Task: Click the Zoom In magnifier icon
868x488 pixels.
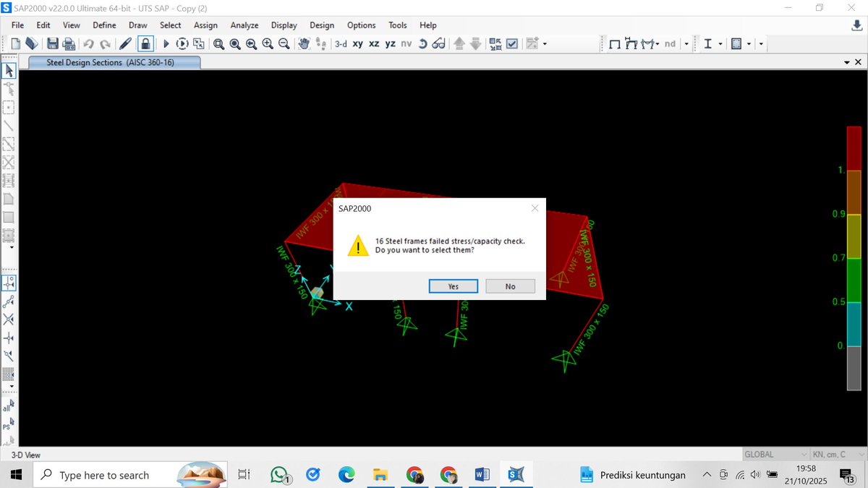Action: [x=268, y=44]
